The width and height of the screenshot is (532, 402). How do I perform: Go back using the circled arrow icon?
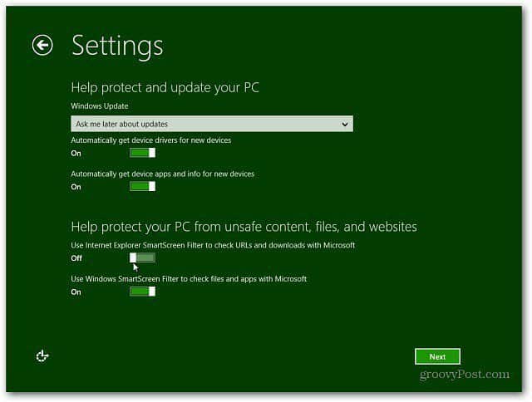(x=42, y=45)
